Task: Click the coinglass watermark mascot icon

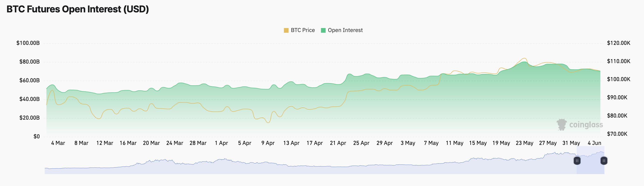Action: [562, 125]
